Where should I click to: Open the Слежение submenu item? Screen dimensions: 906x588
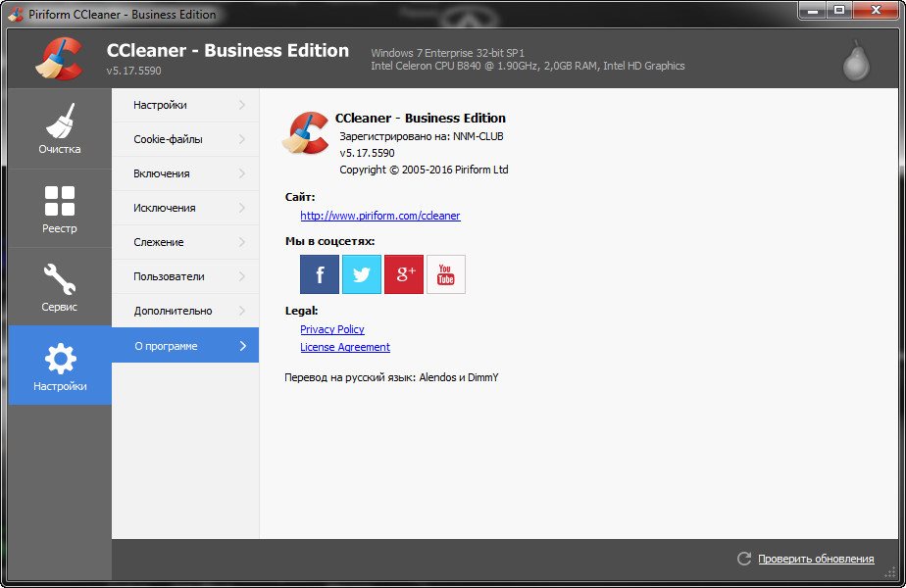pos(185,242)
